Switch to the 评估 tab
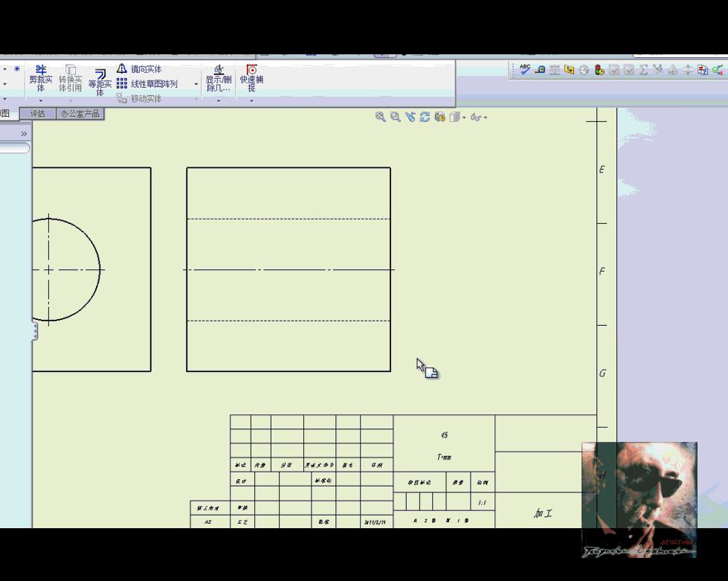Screen dimensions: 728x581 (38, 114)
